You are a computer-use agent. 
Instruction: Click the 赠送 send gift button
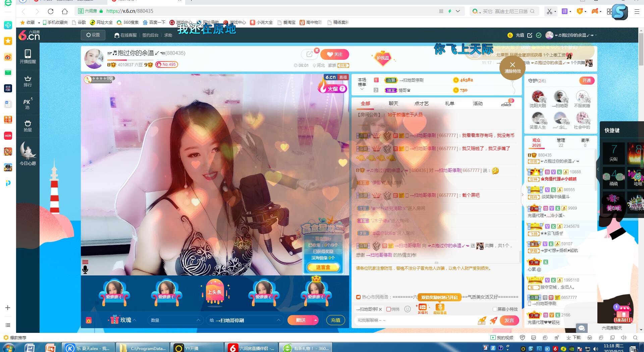300,320
